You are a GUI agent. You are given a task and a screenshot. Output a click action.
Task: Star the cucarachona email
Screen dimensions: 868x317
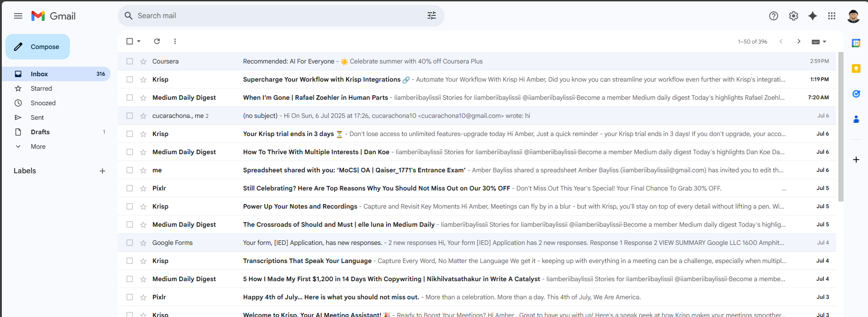(143, 116)
